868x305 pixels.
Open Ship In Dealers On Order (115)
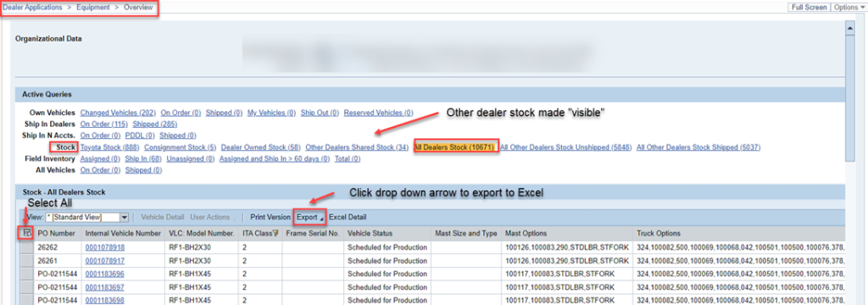(x=103, y=124)
